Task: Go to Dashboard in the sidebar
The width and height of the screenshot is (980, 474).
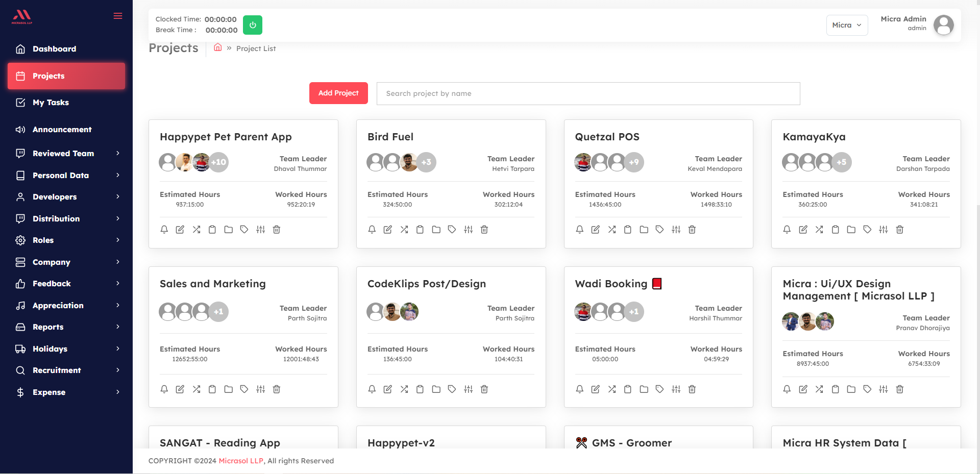Action: [54, 49]
